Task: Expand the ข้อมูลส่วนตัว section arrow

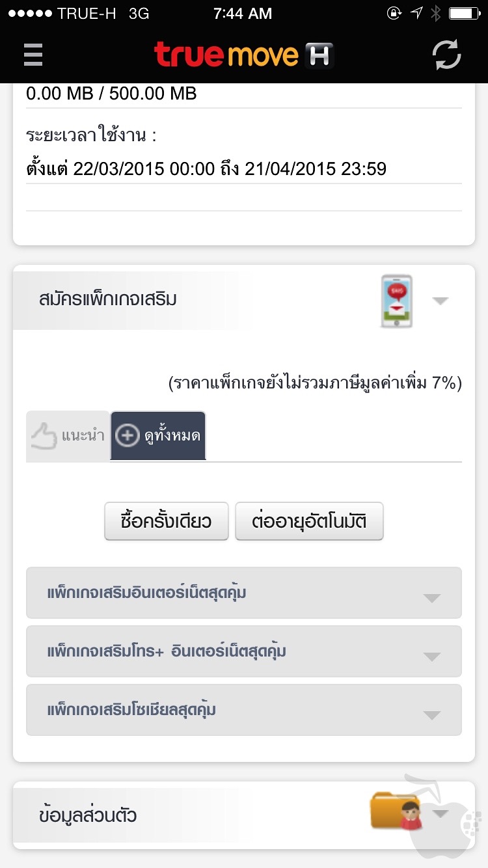Action: coord(441,813)
